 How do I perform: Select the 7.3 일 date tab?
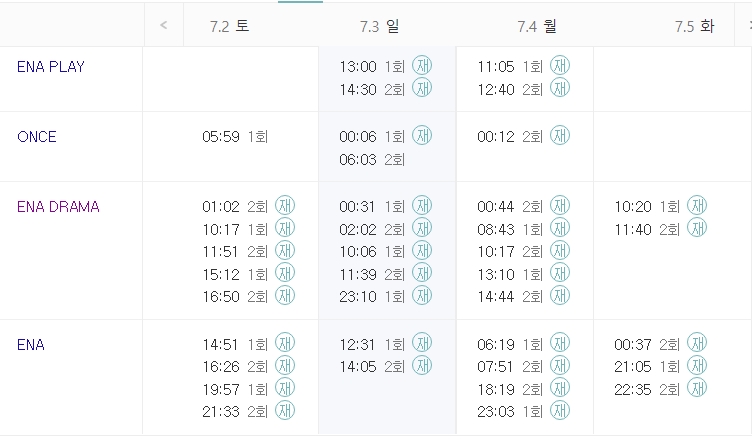[379, 26]
